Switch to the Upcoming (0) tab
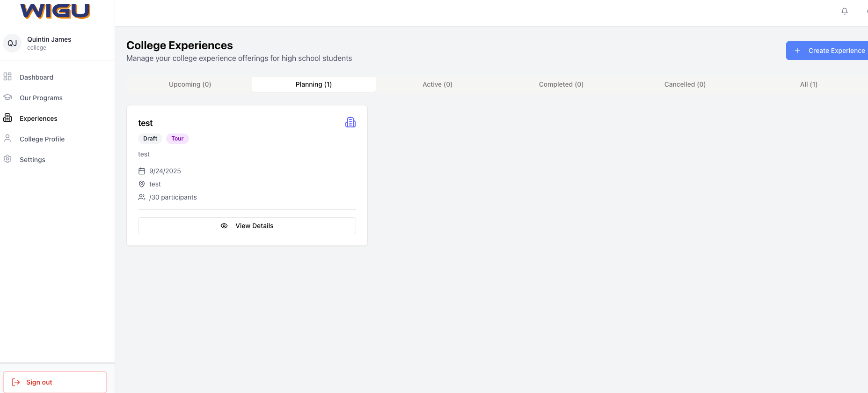 tap(190, 84)
